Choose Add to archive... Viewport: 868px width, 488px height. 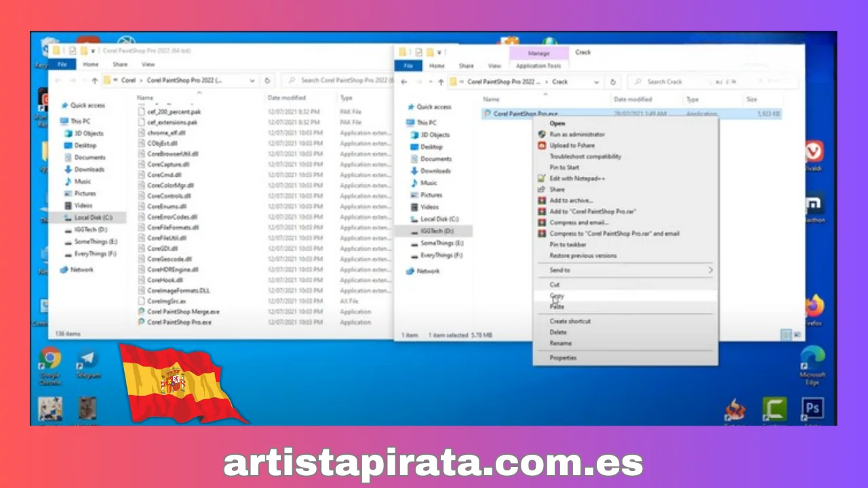tap(571, 201)
